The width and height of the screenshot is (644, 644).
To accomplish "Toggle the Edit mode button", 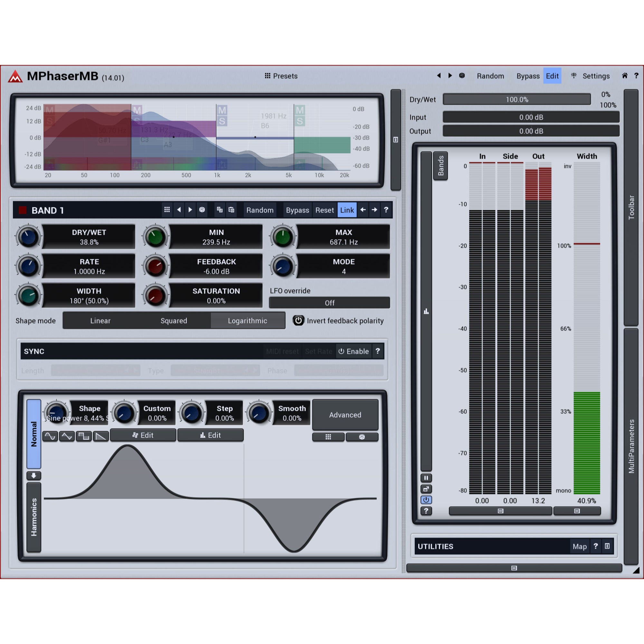I will click(x=552, y=76).
